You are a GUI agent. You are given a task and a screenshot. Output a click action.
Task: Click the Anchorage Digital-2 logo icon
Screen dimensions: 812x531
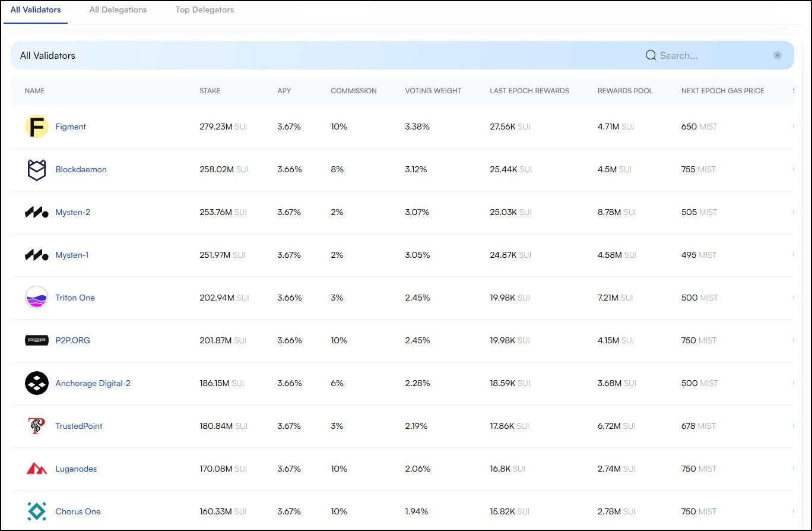pos(36,383)
